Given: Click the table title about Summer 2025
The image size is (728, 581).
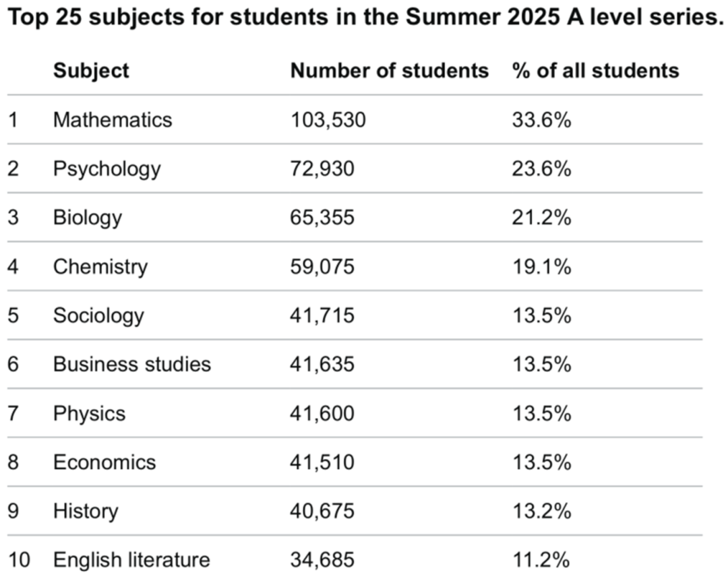Looking at the screenshot, I should tap(364, 20).
